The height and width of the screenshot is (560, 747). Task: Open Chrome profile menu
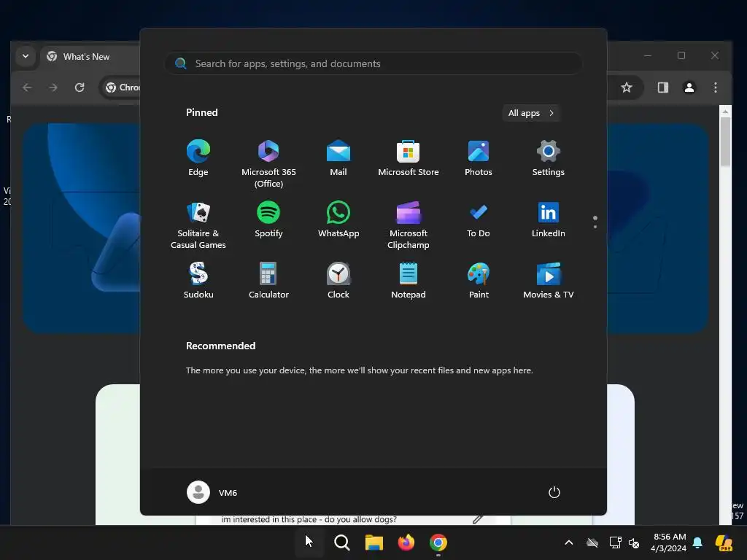689,87
